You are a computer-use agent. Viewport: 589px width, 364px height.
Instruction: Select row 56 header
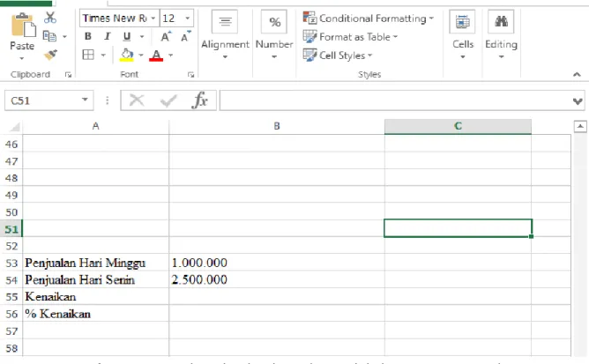11,314
